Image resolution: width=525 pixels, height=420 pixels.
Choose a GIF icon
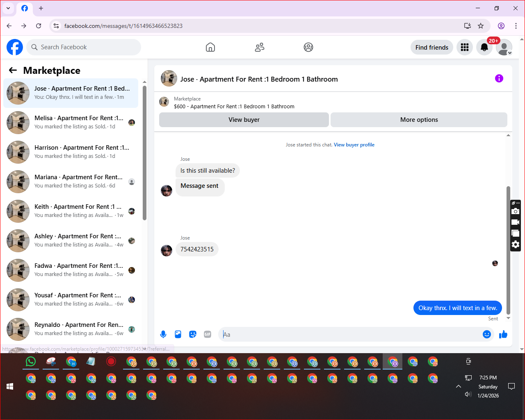click(x=208, y=334)
